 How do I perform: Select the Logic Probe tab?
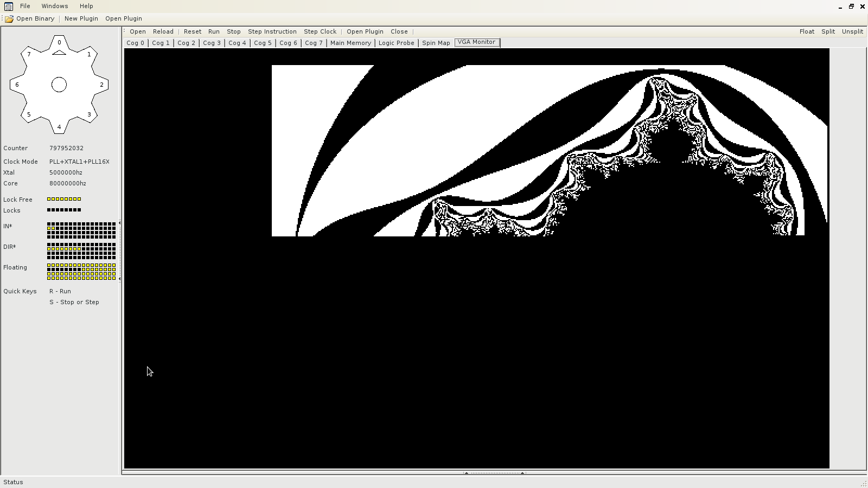[396, 43]
